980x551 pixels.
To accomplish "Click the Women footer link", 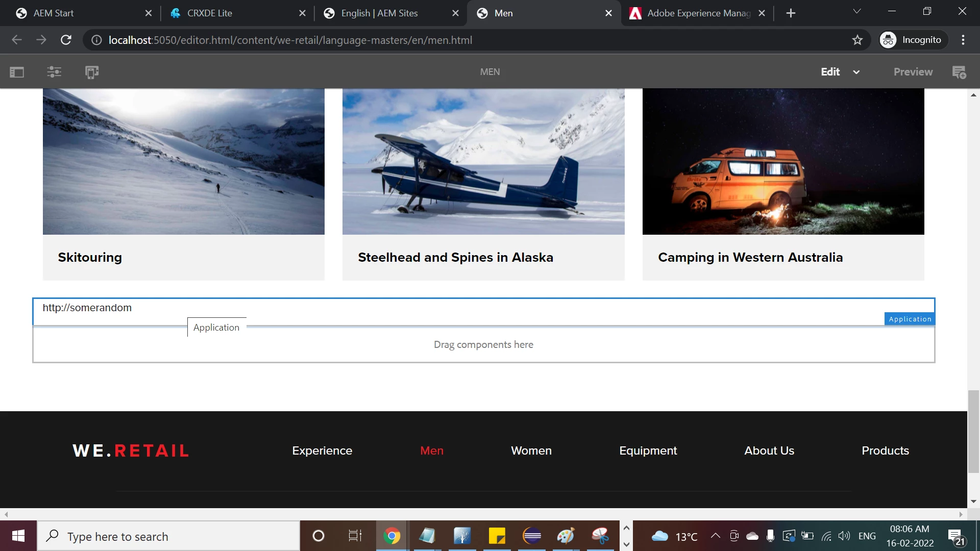I will point(531,450).
